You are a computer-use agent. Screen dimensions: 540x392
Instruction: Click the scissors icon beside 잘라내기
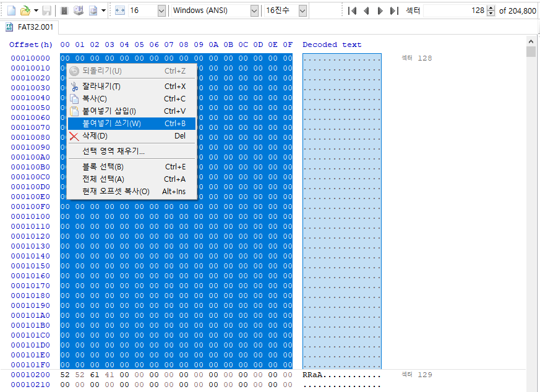(x=74, y=87)
